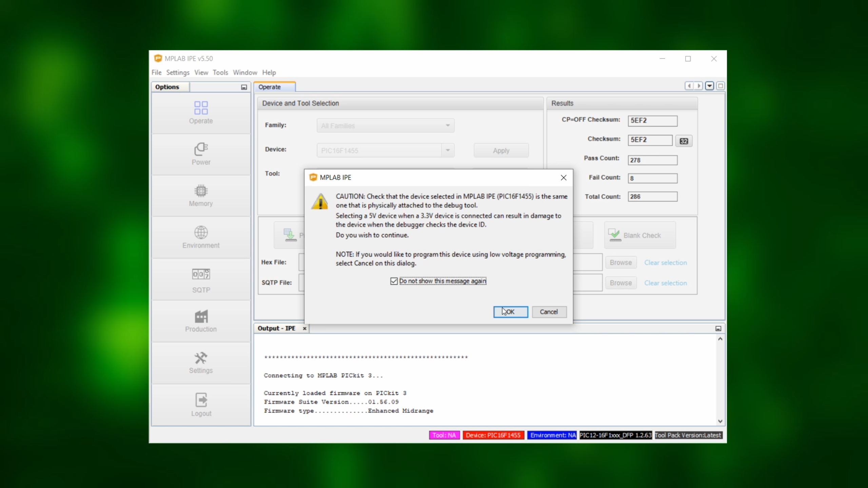Click Clear selection link for Hex File
Viewport: 868px width, 488px height.
(x=665, y=263)
